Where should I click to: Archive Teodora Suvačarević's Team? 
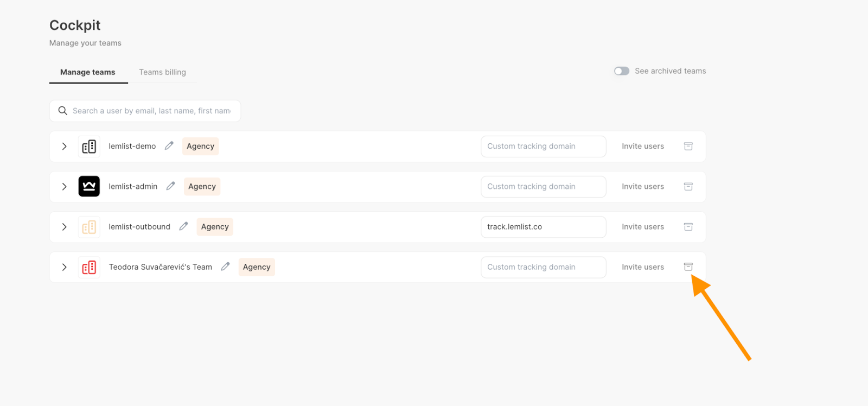688,267
